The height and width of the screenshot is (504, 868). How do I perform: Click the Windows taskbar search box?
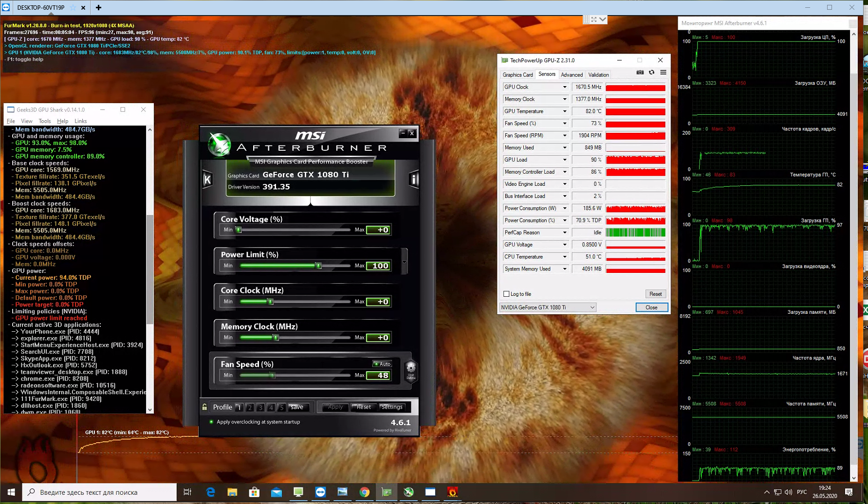[100, 492]
